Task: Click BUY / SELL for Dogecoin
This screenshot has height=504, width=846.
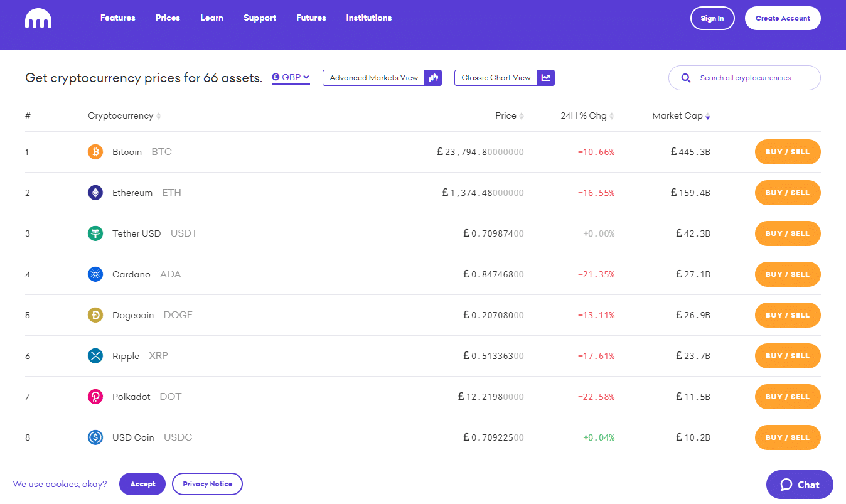Action: [x=788, y=315]
